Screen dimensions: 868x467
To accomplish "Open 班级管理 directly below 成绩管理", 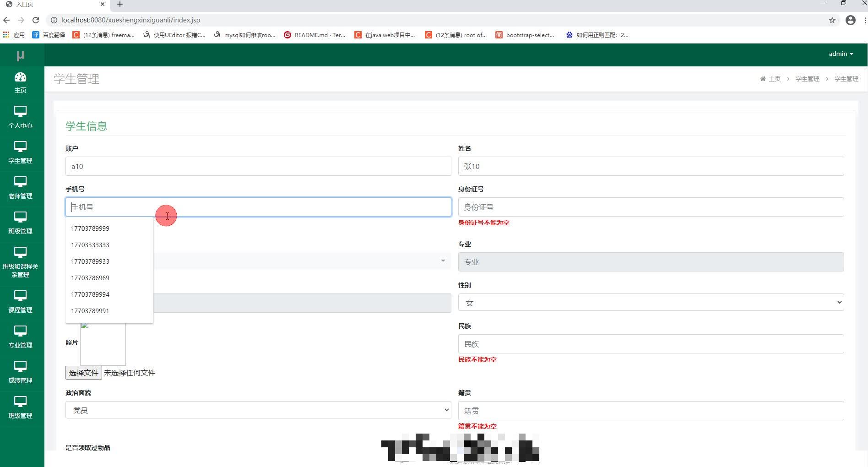I will [x=20, y=408].
